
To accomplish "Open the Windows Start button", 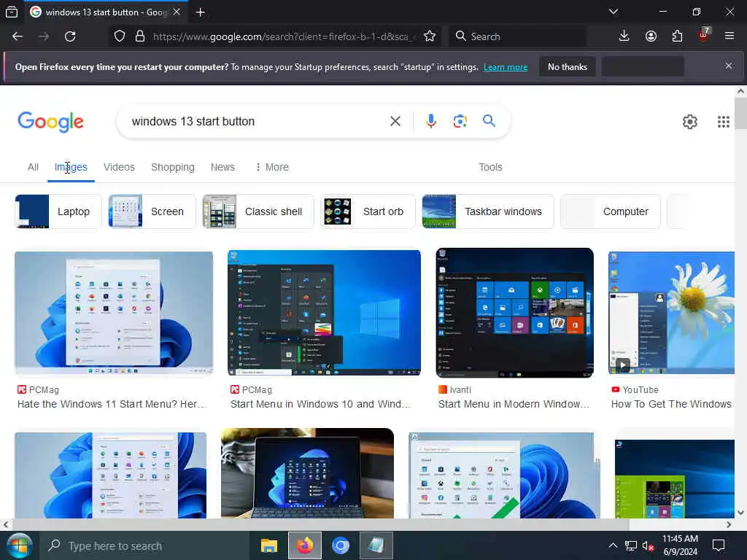I will click(x=18, y=545).
